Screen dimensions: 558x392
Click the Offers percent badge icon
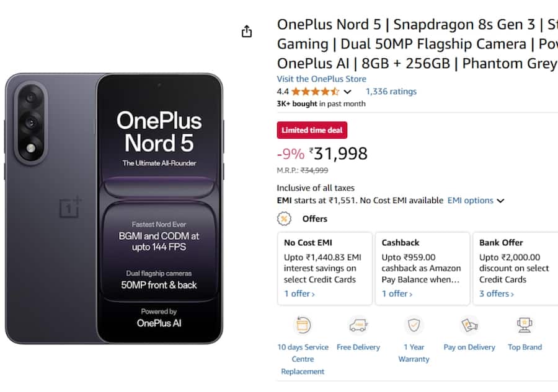(284, 219)
